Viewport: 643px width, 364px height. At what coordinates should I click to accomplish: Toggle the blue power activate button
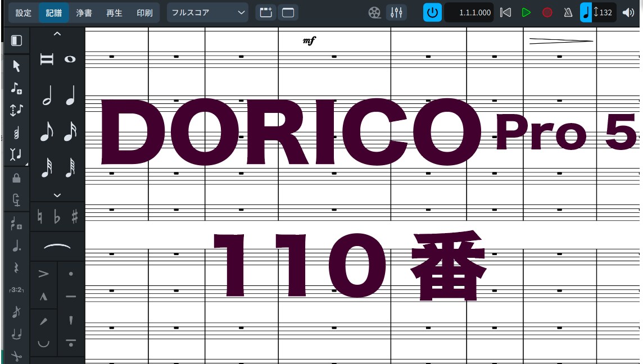click(x=432, y=13)
